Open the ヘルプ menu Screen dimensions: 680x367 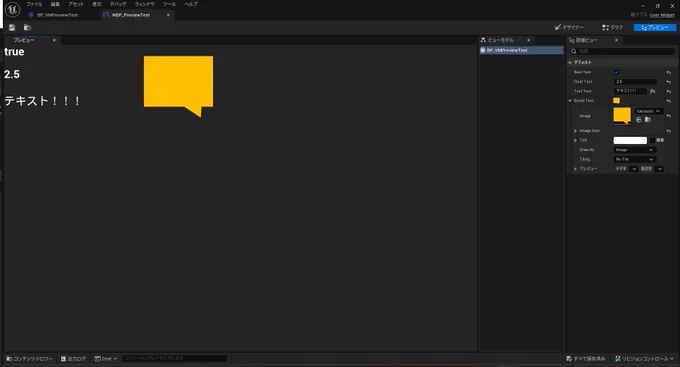(x=191, y=4)
